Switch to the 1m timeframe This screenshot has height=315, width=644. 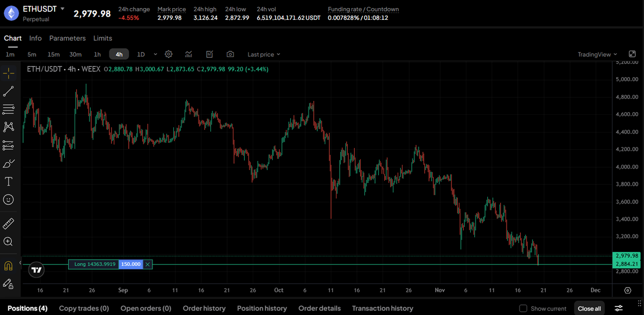point(10,54)
